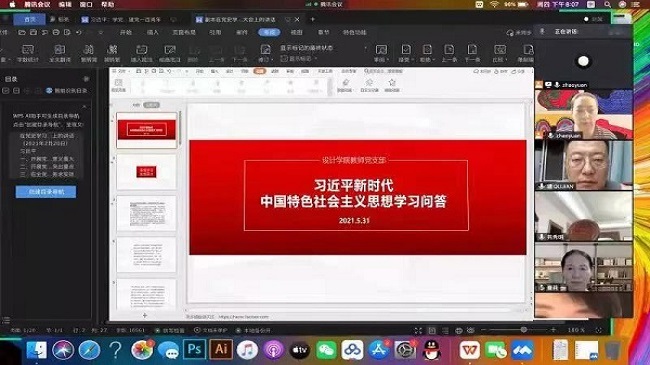The image size is (650, 365).
Task: Open WPS Office from the Dock
Action: click(x=470, y=350)
